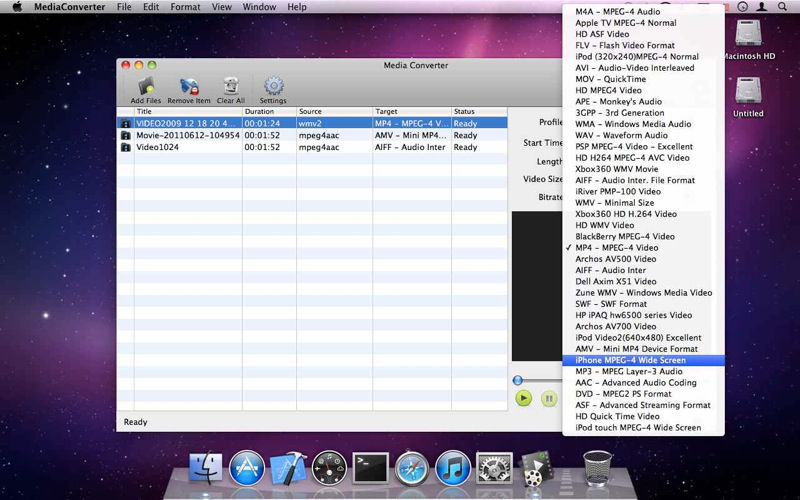800x500 pixels.
Task: Open the Trash in the dock
Action: [x=597, y=467]
